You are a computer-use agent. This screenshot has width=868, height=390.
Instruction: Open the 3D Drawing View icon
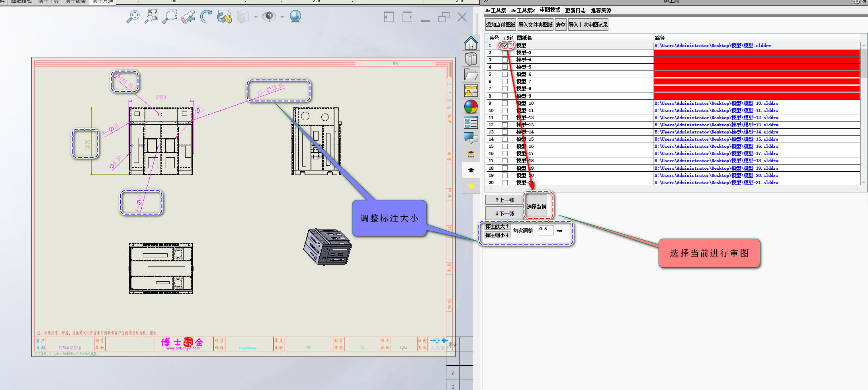(225, 17)
